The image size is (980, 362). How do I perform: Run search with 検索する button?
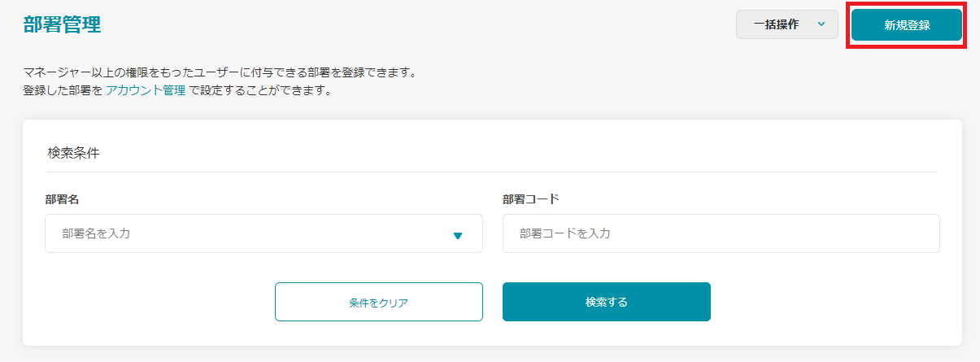point(606,302)
